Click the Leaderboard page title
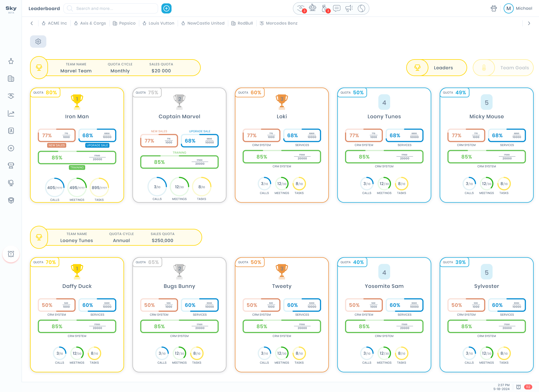The image size is (539, 392). (x=44, y=8)
